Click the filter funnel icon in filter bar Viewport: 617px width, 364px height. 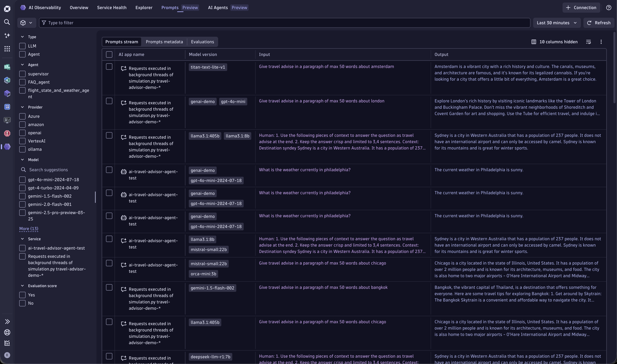(x=44, y=23)
